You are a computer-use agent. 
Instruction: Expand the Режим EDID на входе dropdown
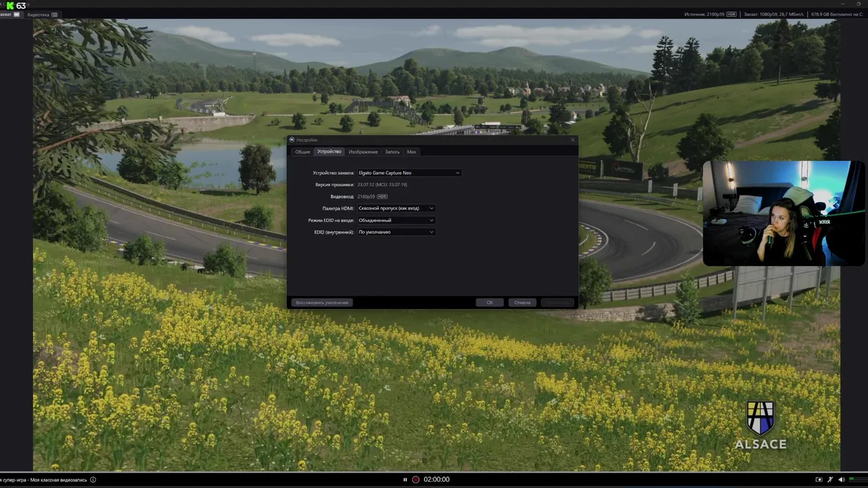396,220
